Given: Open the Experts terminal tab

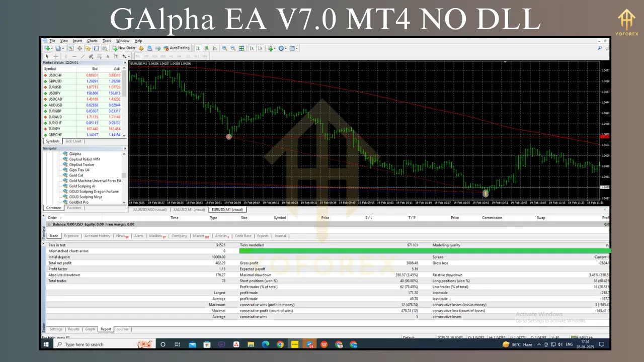Looking at the screenshot, I should pos(263,236).
